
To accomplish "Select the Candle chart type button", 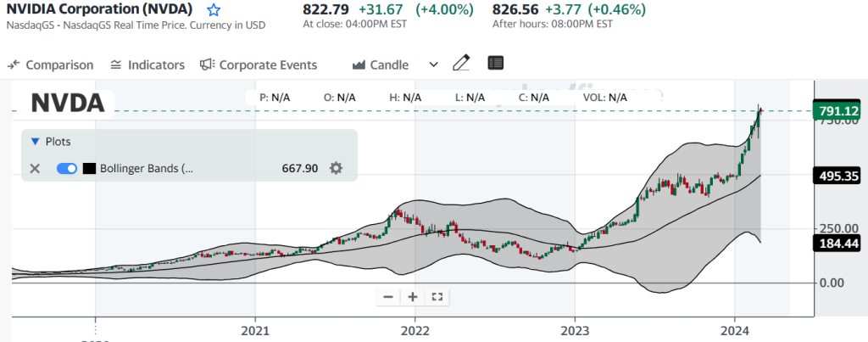I will (381, 64).
